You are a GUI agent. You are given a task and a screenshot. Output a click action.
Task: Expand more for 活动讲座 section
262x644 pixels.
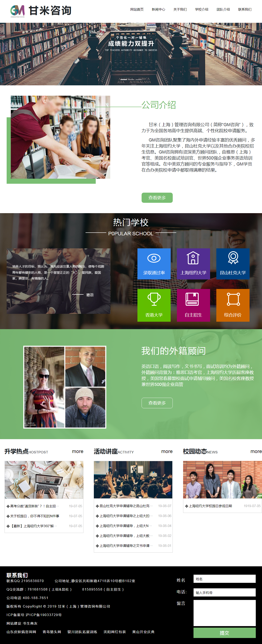tap(167, 452)
